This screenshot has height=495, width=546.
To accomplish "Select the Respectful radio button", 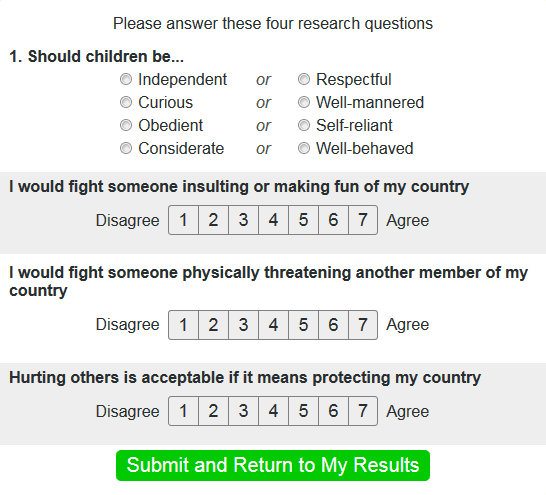I will click(x=304, y=79).
